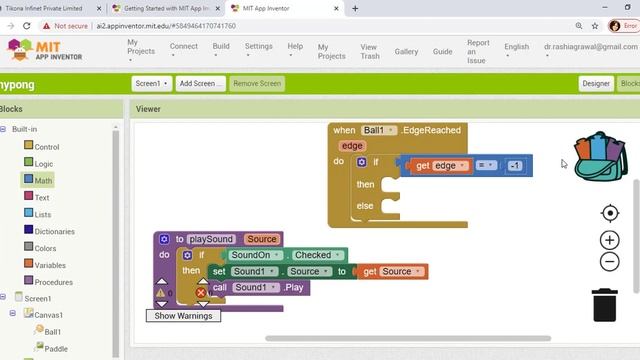
Task: Open the Build menu
Action: click(x=221, y=50)
